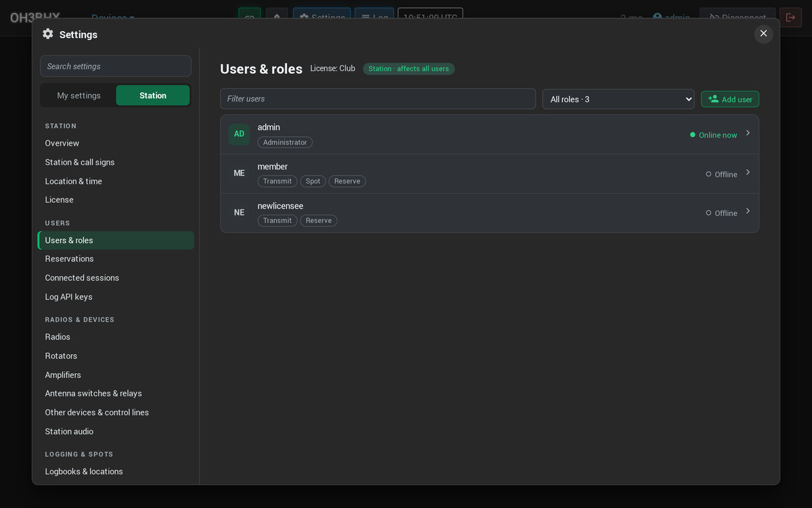812x508 pixels.
Task: Open Location & time settings
Action: click(x=116, y=182)
